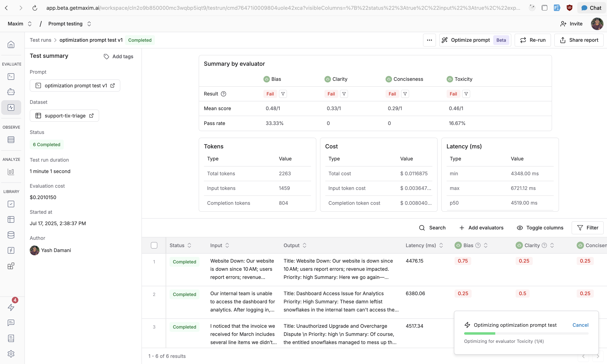Open the bar chart icon under Analyze
This screenshot has width=607, height=364.
[x=11, y=172]
